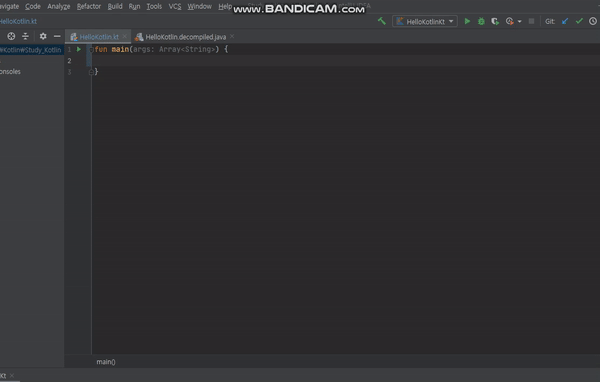Screen dimensions: 600x382
Task: Click the fold end marker on line 3
Action: [x=91, y=72]
